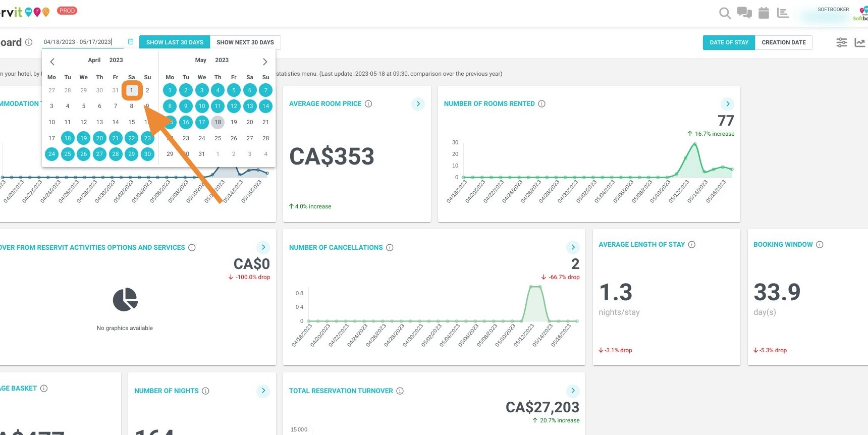Show info for Number of Rooms Rented
The image size is (868, 435).
[x=541, y=104]
